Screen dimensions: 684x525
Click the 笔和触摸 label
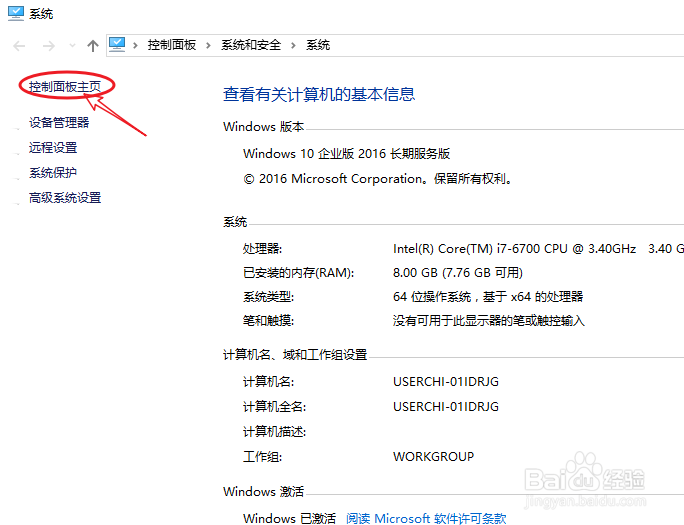click(268, 321)
